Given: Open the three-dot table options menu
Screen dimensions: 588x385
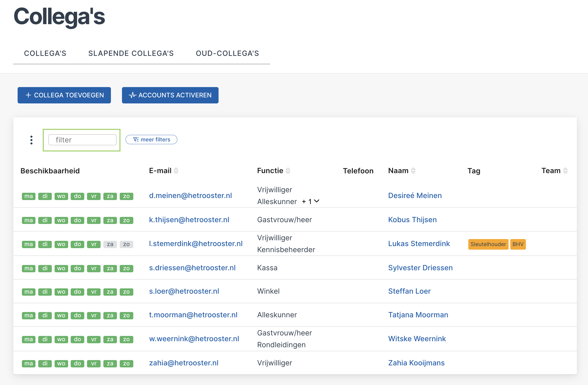Looking at the screenshot, I should (x=31, y=140).
